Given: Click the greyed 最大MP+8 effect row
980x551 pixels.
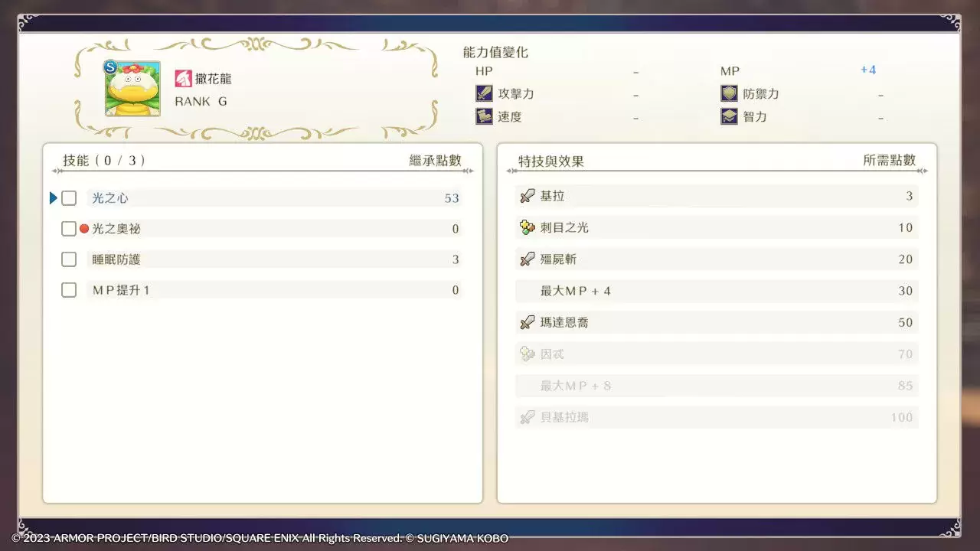Looking at the screenshot, I should click(717, 386).
